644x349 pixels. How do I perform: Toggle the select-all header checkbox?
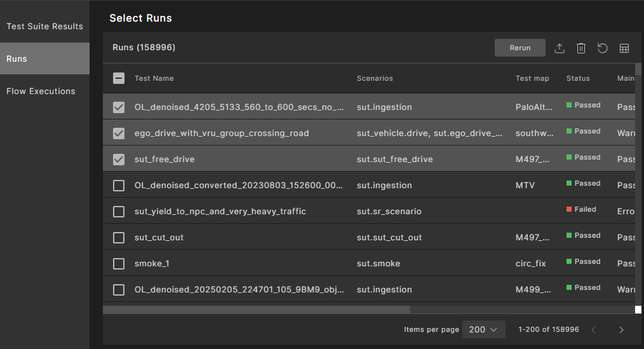tap(119, 78)
